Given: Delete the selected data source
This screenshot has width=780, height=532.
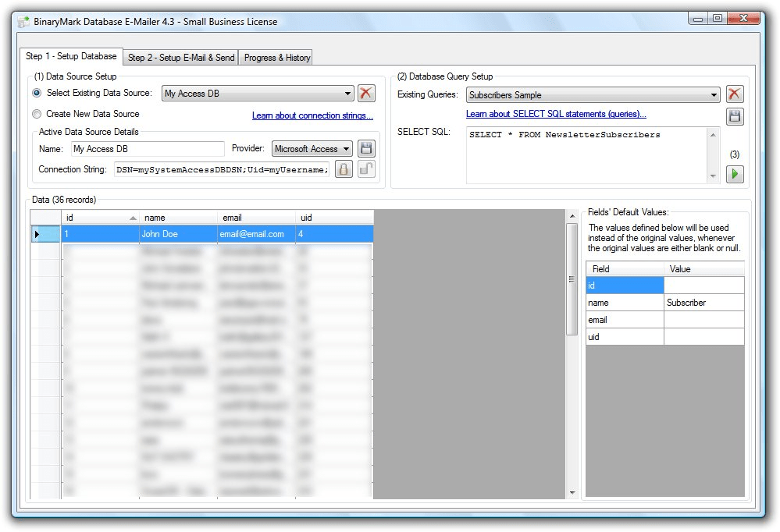Looking at the screenshot, I should 367,93.
